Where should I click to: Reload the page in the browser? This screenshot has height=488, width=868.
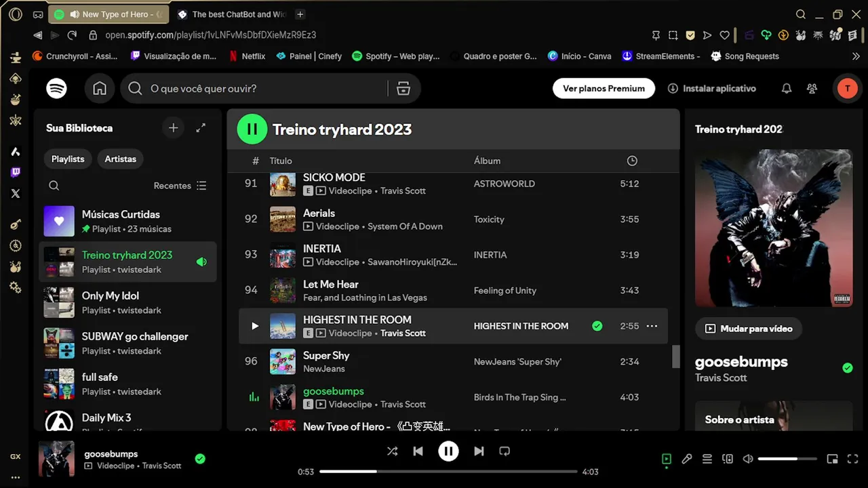tap(72, 35)
